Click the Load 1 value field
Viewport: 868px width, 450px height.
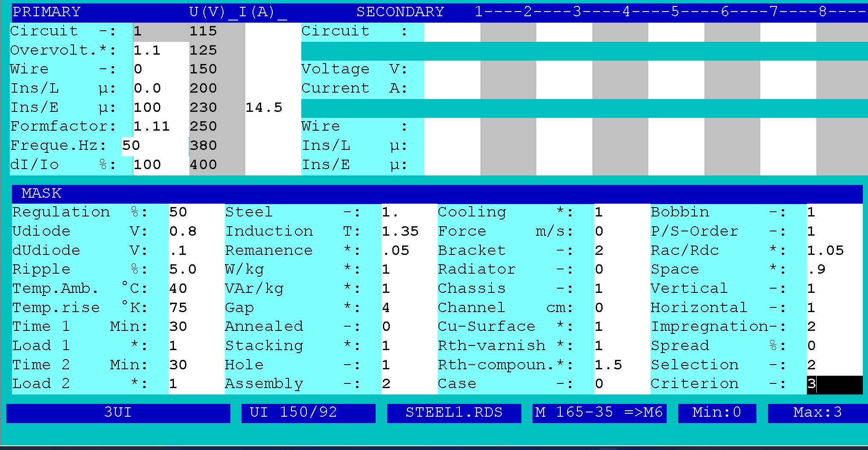(197, 346)
